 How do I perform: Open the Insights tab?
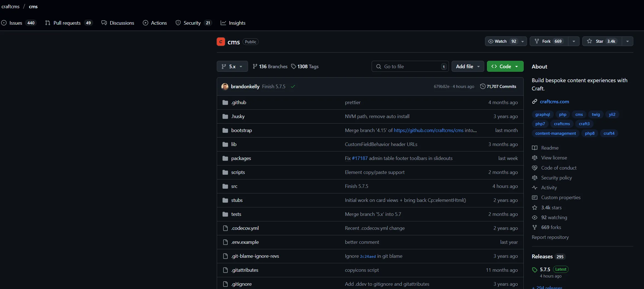233,23
